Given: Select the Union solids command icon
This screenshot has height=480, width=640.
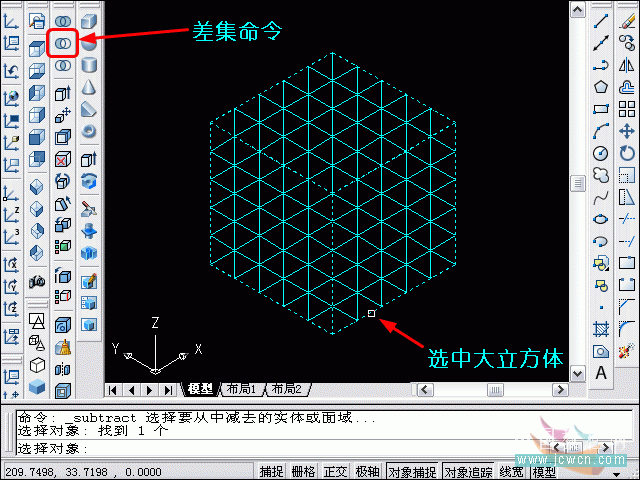Looking at the screenshot, I should (62, 21).
